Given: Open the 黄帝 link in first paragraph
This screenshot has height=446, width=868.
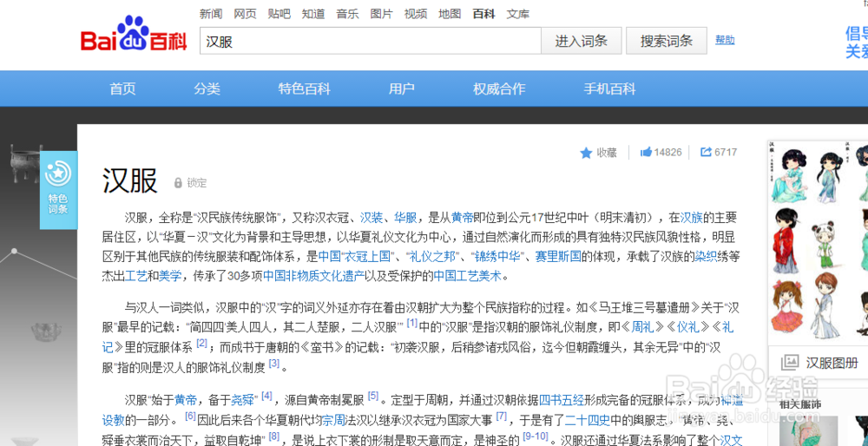Looking at the screenshot, I should point(463,217).
